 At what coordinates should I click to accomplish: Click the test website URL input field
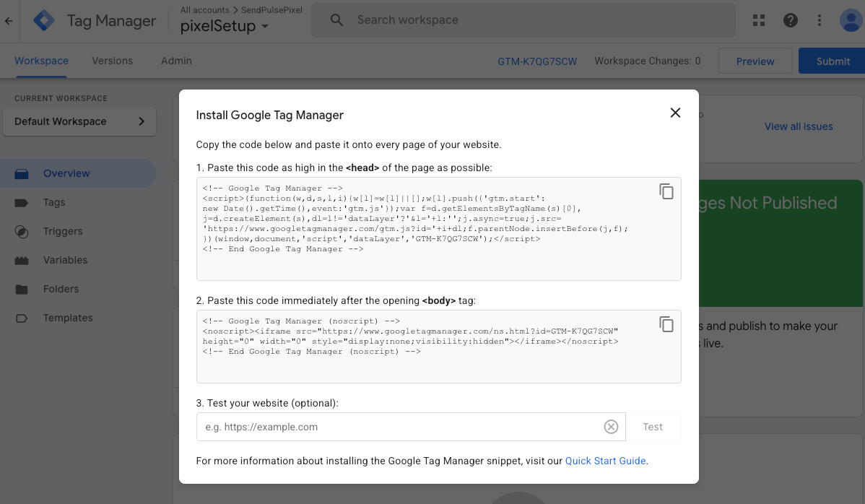(397, 427)
